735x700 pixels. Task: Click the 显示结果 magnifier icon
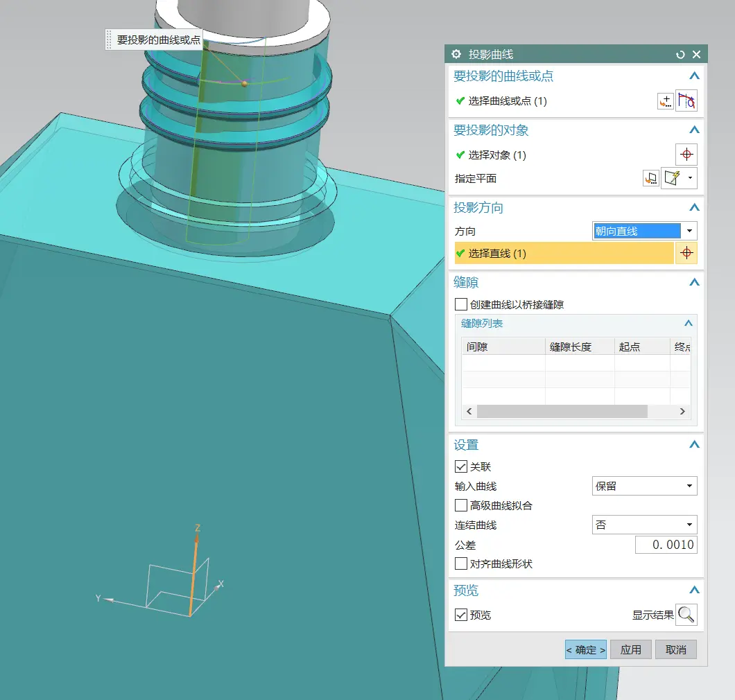[x=686, y=615]
